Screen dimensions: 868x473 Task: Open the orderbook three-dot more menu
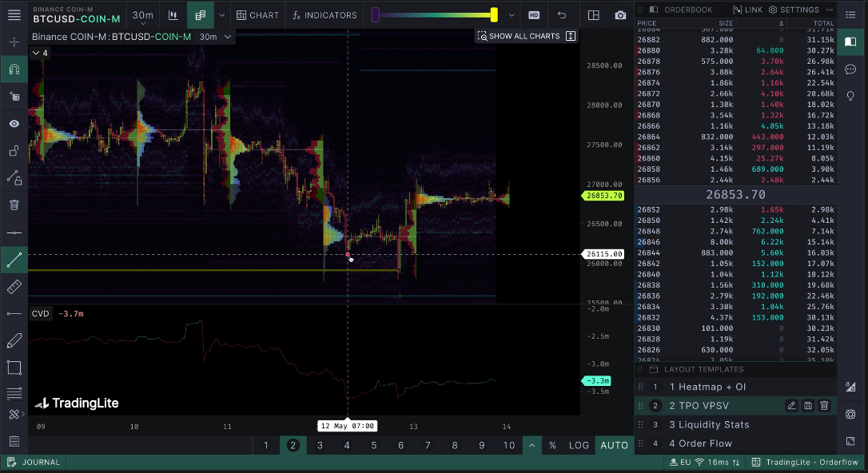coord(830,10)
